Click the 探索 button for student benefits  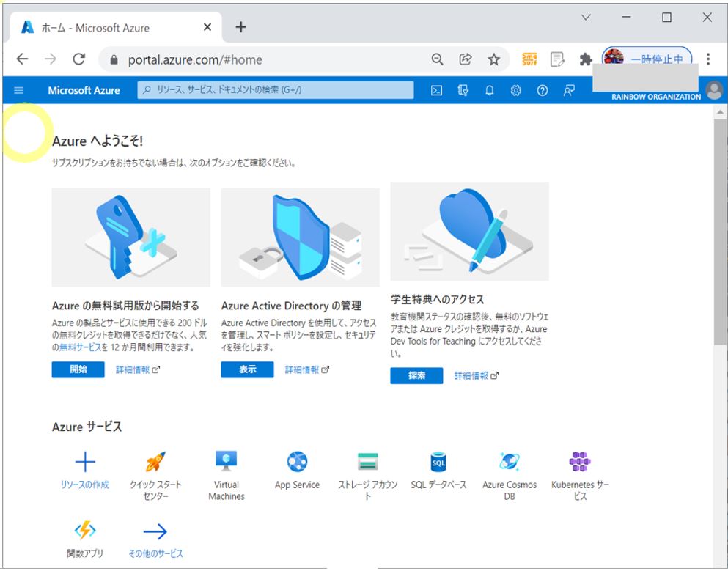click(x=416, y=375)
